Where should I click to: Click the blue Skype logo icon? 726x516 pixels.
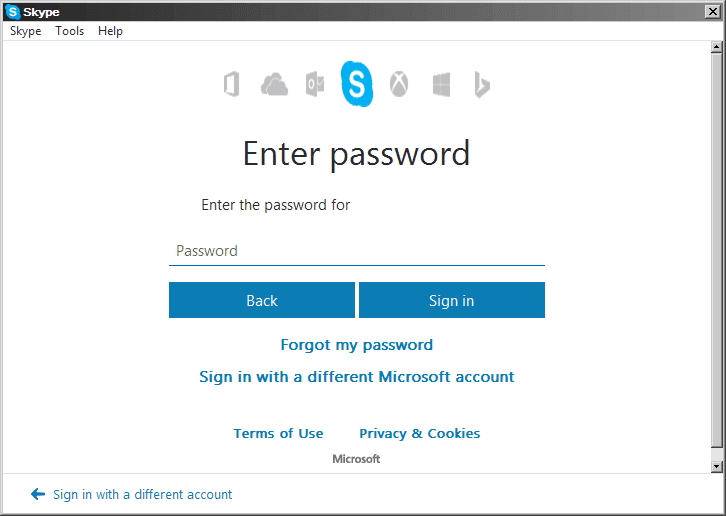point(357,84)
